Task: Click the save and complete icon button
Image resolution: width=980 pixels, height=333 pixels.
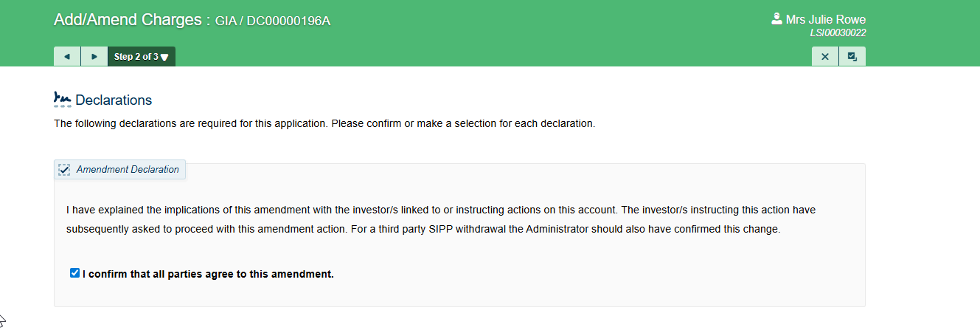Action: (x=852, y=57)
